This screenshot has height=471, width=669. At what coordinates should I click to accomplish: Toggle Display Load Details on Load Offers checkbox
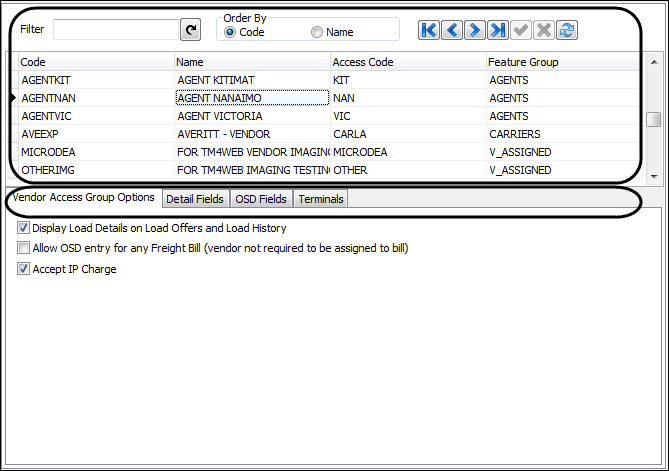pyautogui.click(x=23, y=228)
